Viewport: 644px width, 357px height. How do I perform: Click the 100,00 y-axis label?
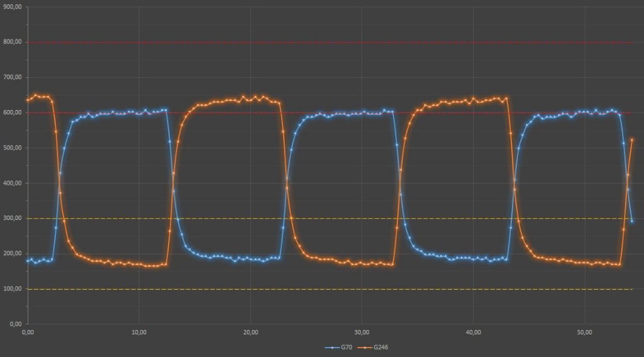tap(13, 288)
